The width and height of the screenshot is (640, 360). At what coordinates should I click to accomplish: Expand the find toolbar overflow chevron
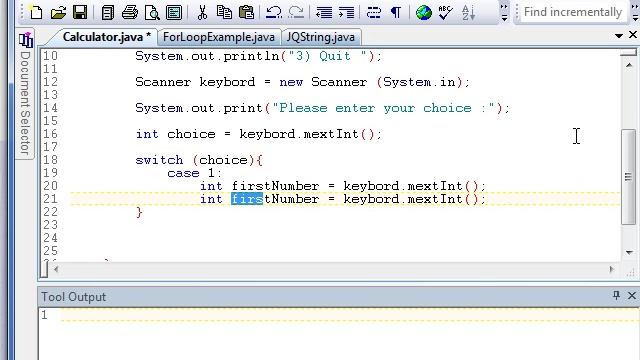(x=635, y=13)
